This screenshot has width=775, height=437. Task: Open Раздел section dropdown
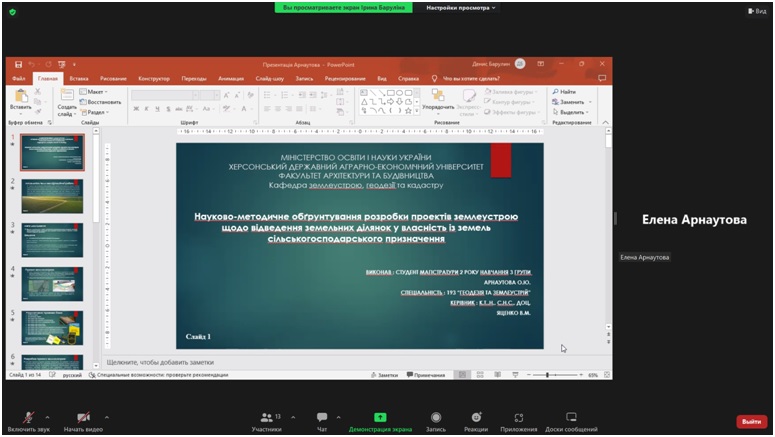click(94, 112)
